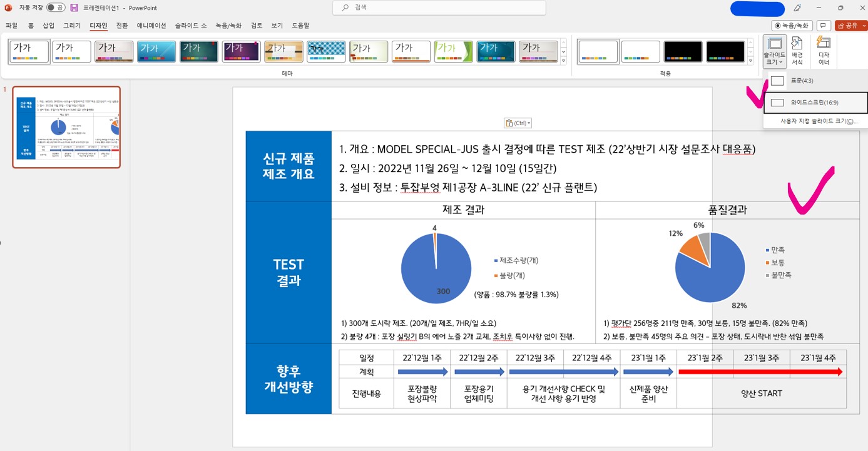The height and width of the screenshot is (451, 868).
Task: Expand the 적용 variants gallery arrow
Action: pyautogui.click(x=749, y=59)
